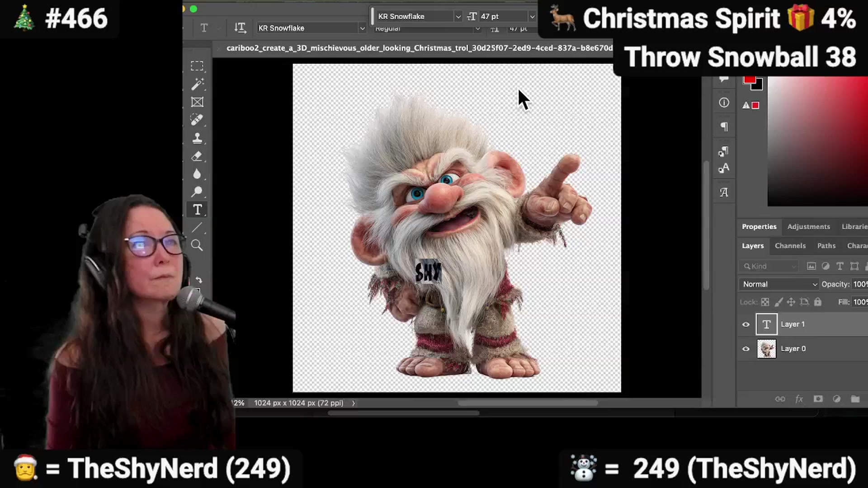Select the Line tool
Image resolution: width=868 pixels, height=488 pixels.
(197, 228)
